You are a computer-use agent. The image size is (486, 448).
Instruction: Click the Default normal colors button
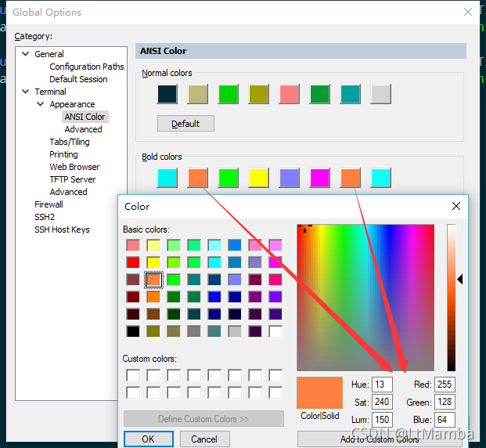tap(185, 124)
